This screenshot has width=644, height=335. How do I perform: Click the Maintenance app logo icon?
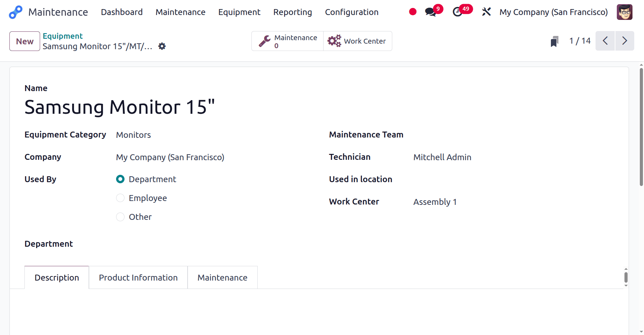click(x=16, y=12)
